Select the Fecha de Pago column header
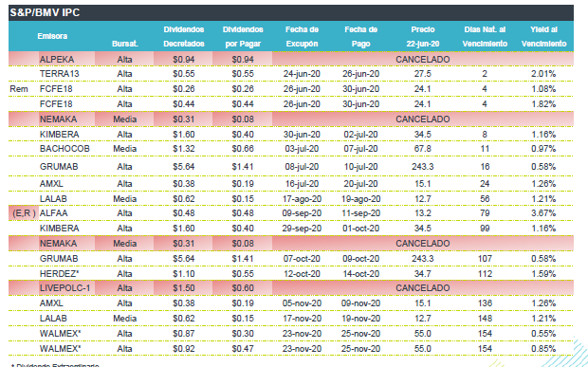The image size is (588, 367). (360, 37)
